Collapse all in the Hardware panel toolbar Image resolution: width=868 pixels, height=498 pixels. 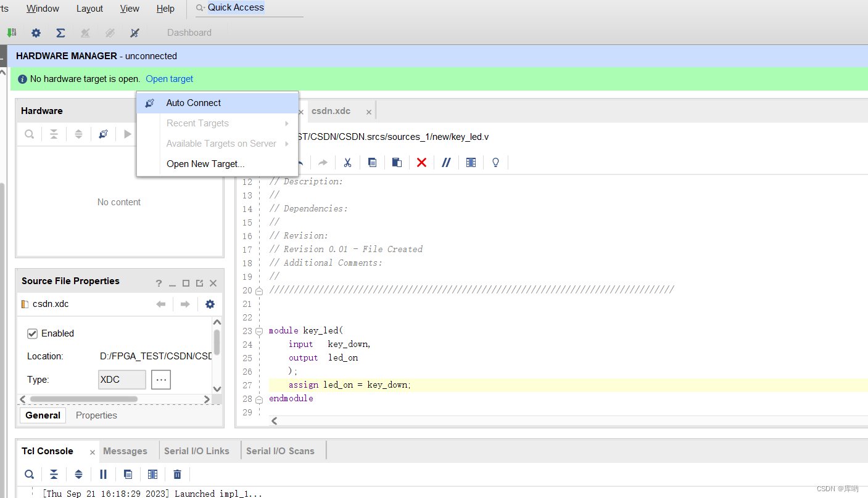click(x=54, y=134)
